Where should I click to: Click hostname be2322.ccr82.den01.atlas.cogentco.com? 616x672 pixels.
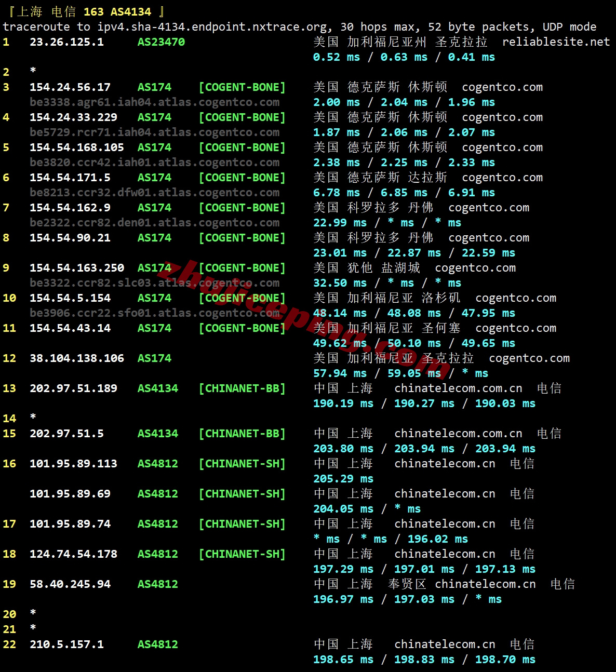[154, 223]
